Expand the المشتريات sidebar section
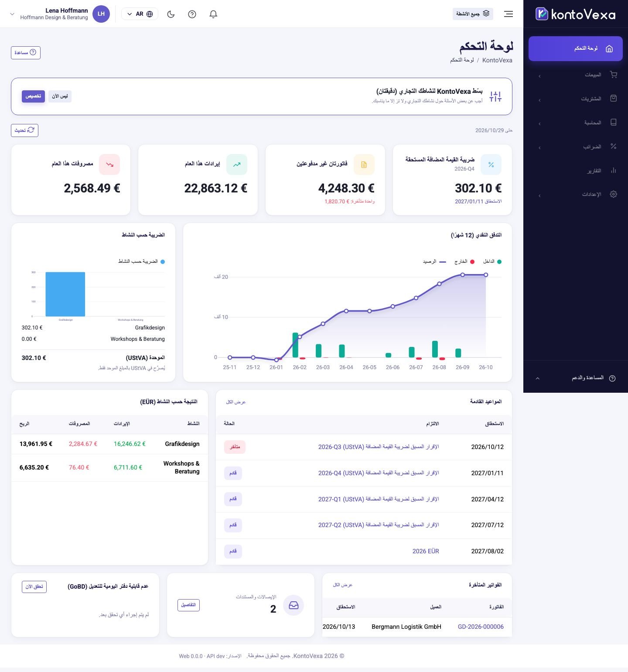The height and width of the screenshot is (672, 628). tap(576, 99)
